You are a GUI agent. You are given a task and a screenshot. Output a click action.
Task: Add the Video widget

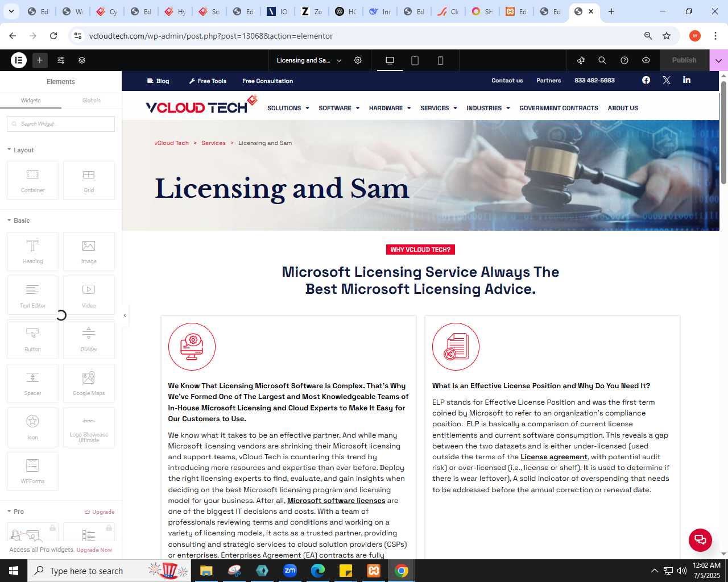point(89,295)
